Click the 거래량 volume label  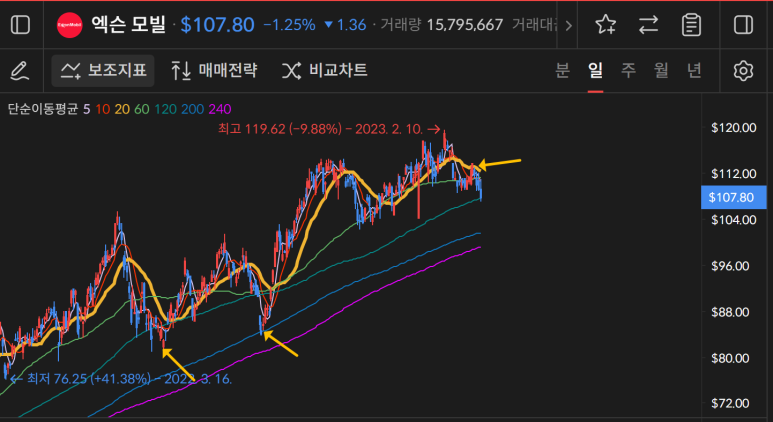click(x=400, y=25)
